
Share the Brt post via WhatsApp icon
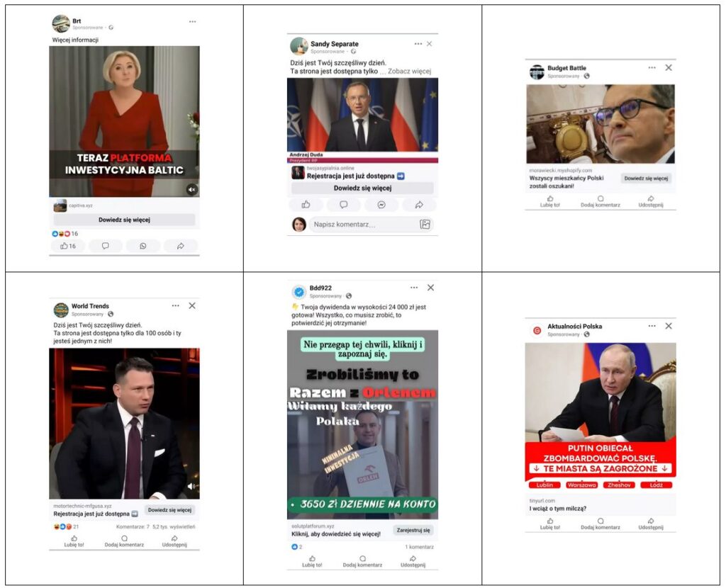[143, 246]
